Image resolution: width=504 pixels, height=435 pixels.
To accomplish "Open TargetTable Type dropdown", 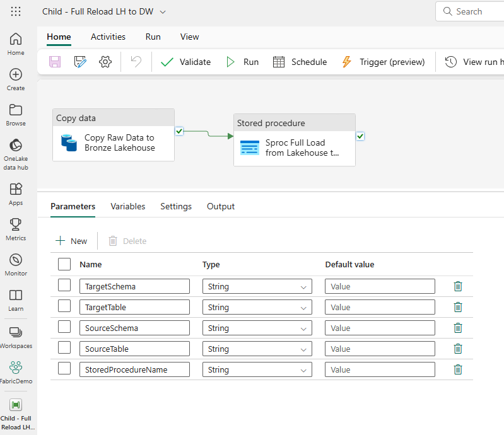I will click(257, 307).
